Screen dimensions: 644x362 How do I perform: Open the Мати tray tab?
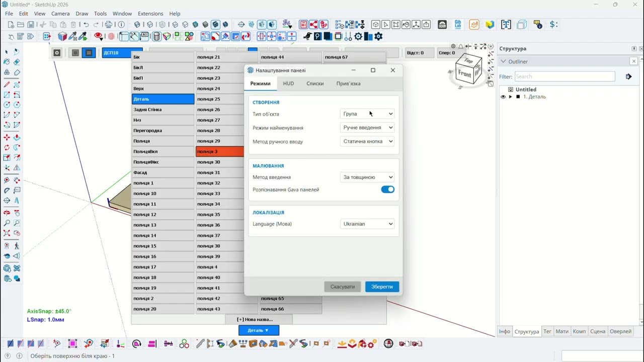pos(562,331)
